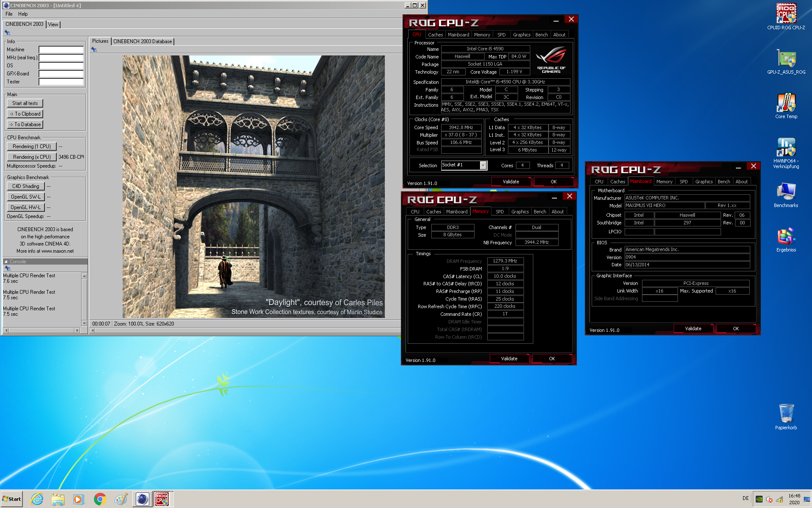
Task: Click Validate in the Mainboard CPU-Z window
Action: (693, 329)
